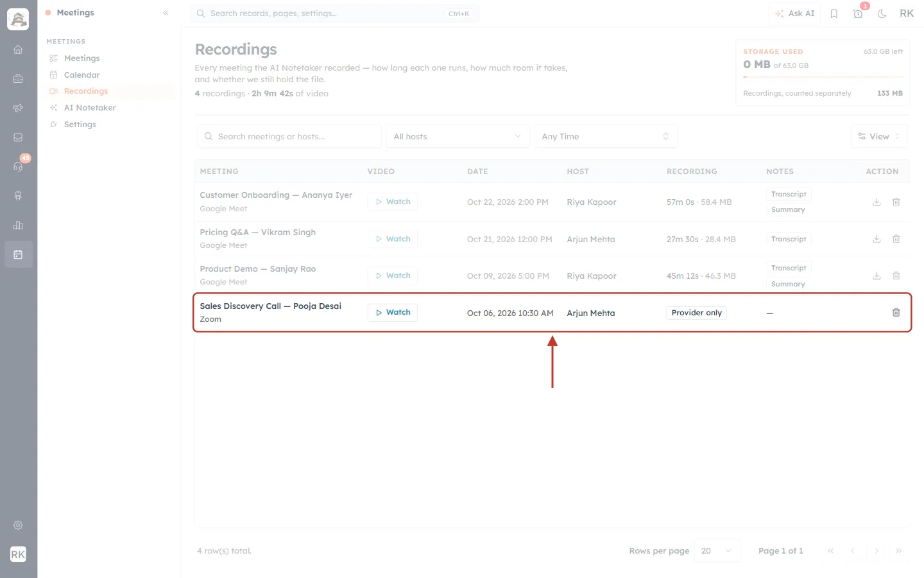Viewport: 924px width, 578px height.
Task: Open the reminders clock icon with badge
Action: (x=858, y=13)
